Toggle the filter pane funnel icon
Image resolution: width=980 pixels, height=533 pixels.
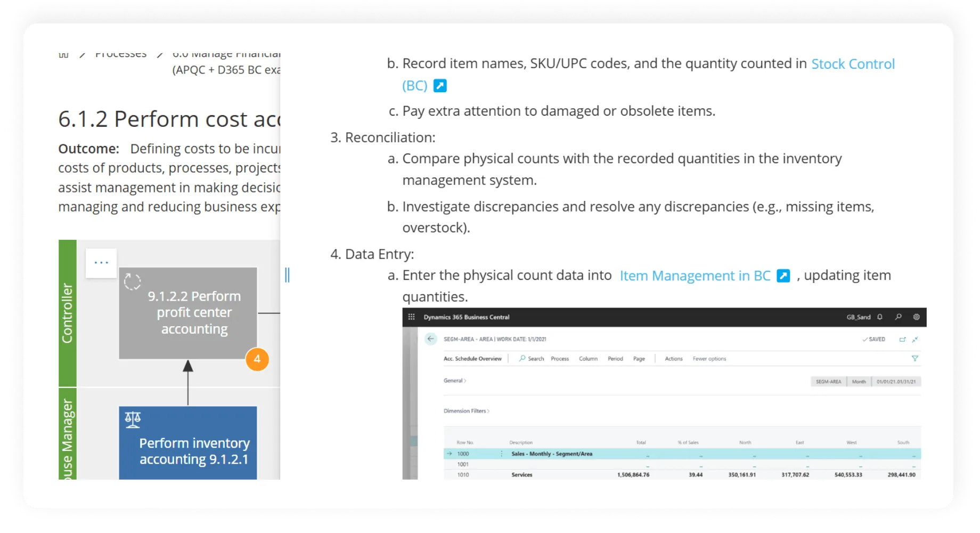pos(915,359)
